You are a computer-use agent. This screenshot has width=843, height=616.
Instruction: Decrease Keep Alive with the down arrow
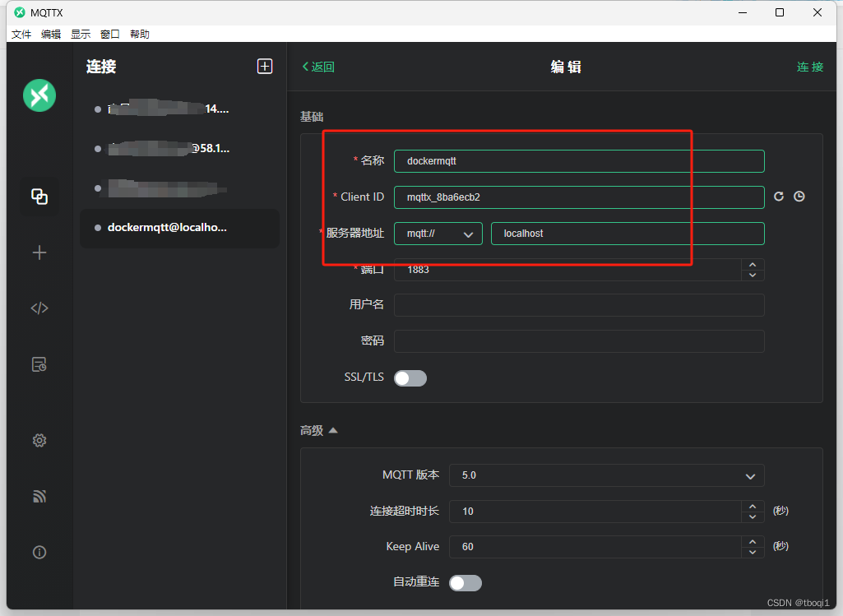pos(753,553)
